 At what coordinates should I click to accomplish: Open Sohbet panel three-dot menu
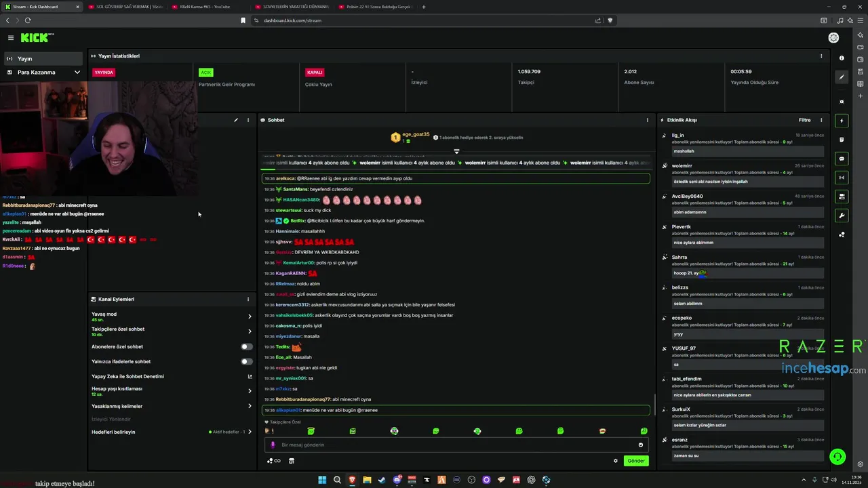(x=648, y=120)
